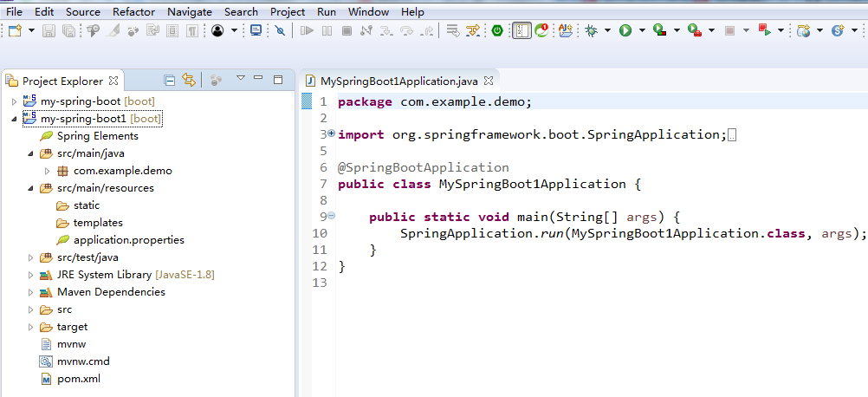Image resolution: width=868 pixels, height=397 pixels.
Task: Open the Window menu
Action: point(369,11)
